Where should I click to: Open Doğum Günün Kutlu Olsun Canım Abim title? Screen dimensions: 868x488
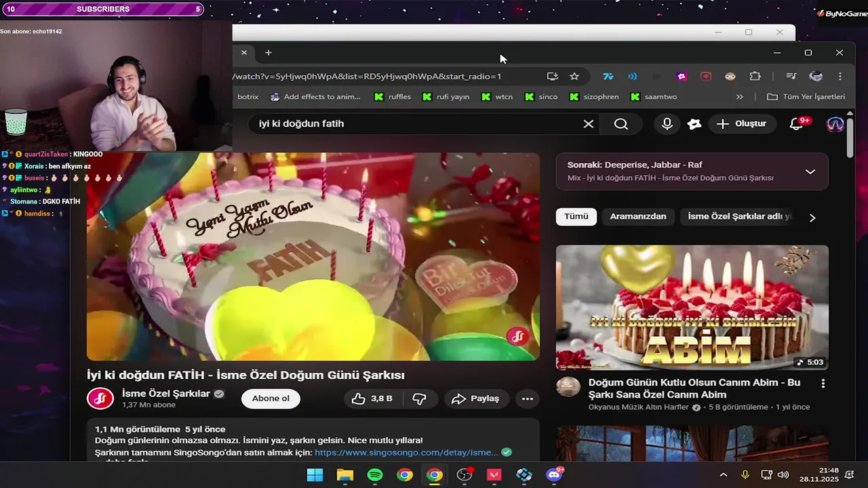click(694, 388)
